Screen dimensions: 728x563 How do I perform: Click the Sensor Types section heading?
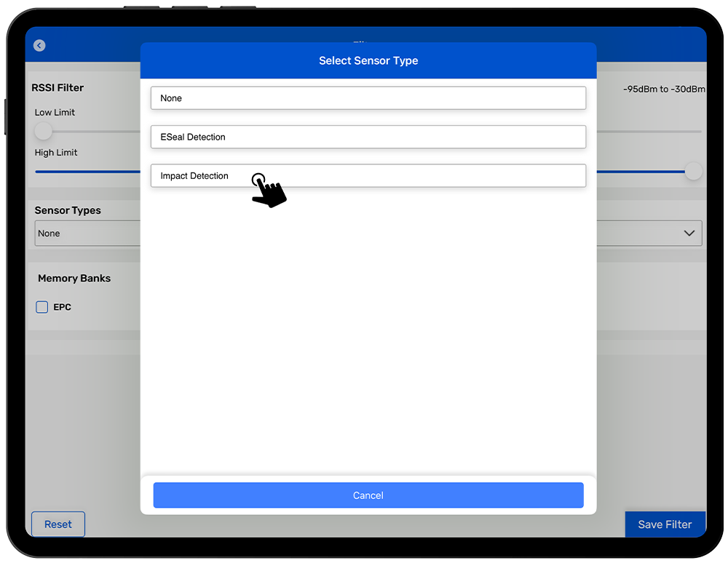68,211
